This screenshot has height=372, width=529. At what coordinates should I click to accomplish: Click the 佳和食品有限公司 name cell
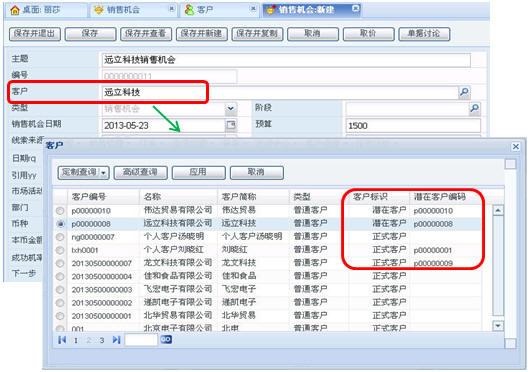click(178, 276)
